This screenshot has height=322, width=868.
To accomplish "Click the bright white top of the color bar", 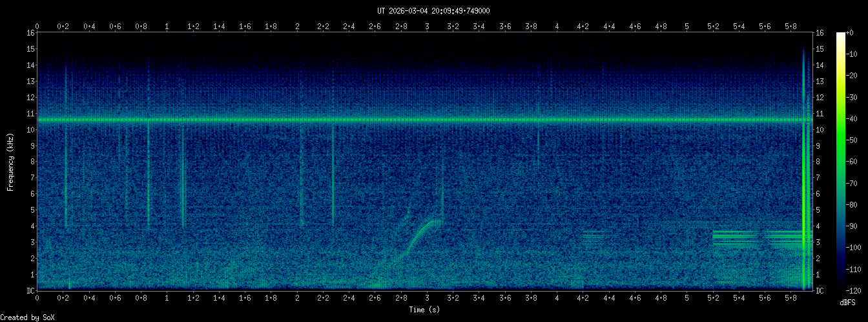I will pyautogui.click(x=840, y=35).
